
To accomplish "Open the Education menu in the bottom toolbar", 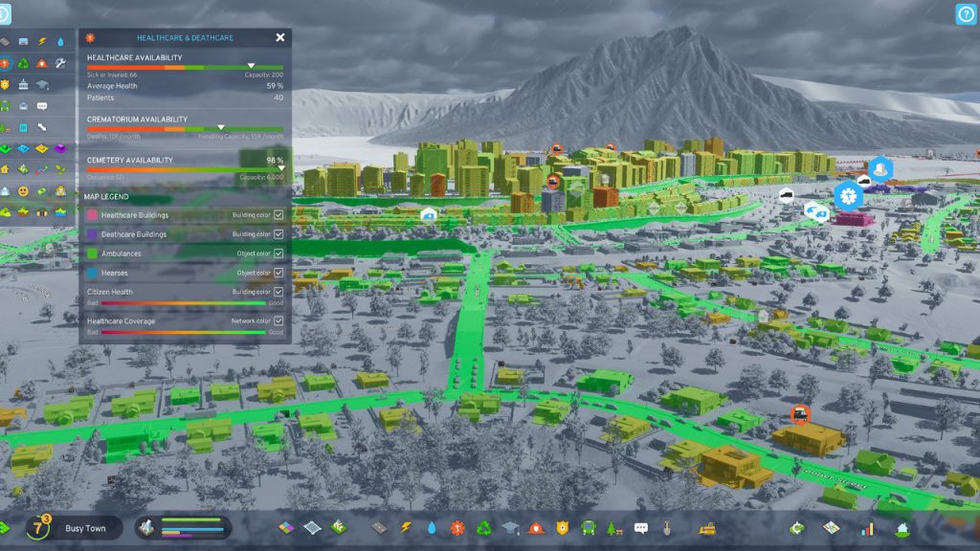I will [x=510, y=528].
